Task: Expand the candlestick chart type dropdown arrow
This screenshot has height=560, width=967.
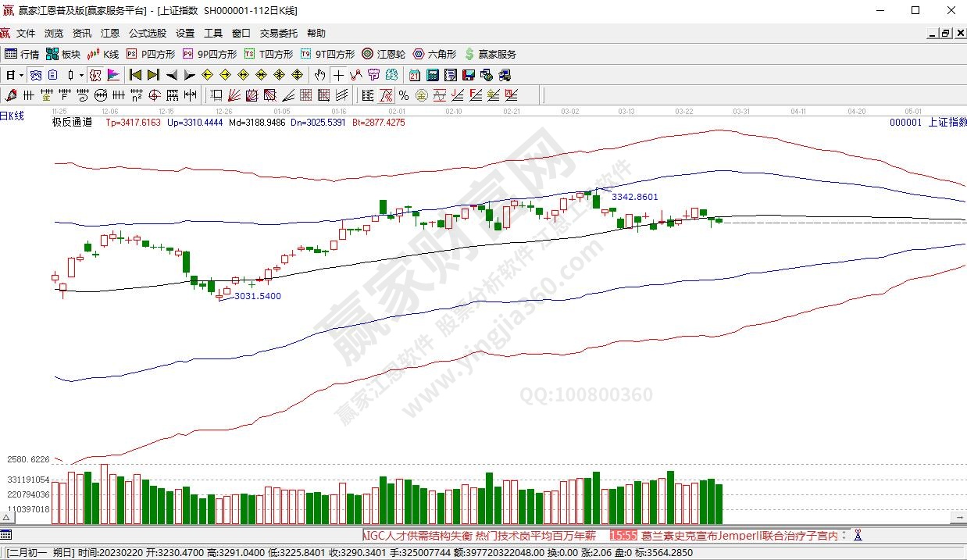Action: [x=81, y=75]
